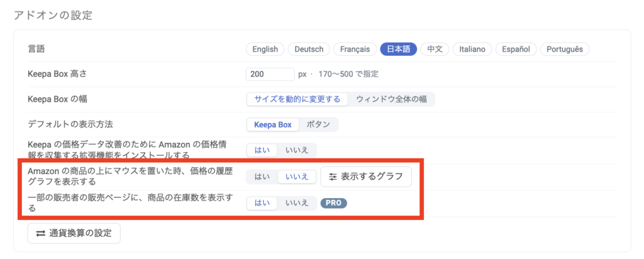
Task: Choose Italiano language option
Action: [472, 49]
